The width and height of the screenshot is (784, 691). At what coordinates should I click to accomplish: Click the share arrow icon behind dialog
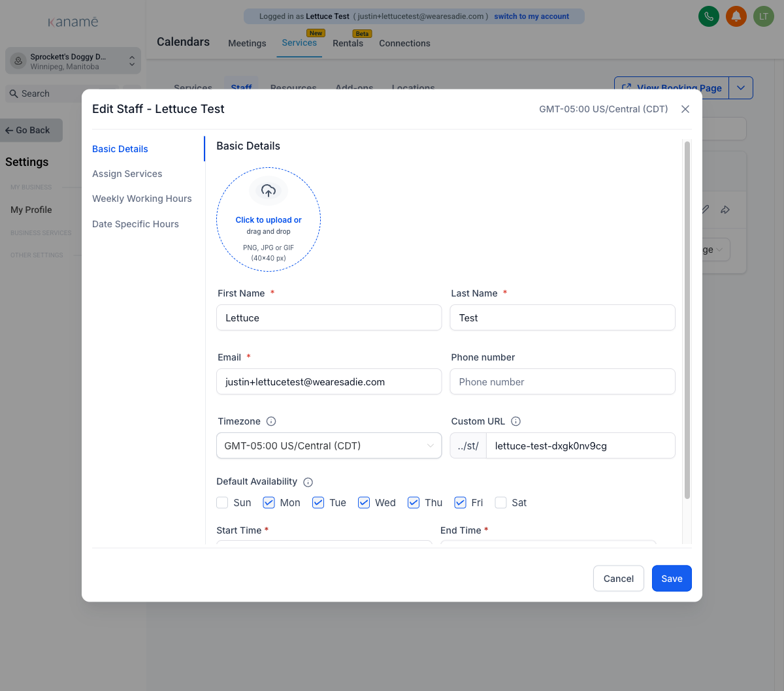point(725,210)
